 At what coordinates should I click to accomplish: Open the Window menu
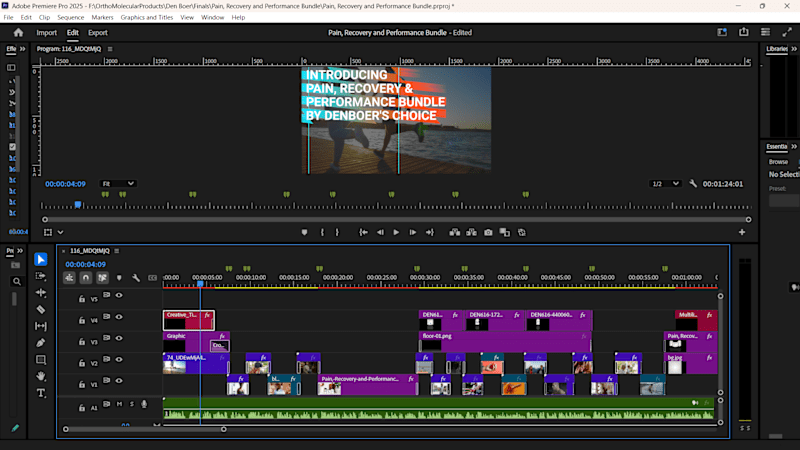tap(212, 17)
